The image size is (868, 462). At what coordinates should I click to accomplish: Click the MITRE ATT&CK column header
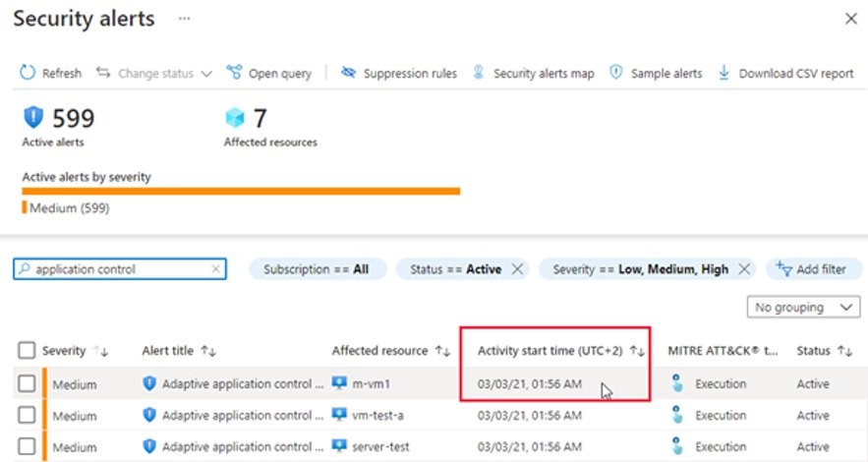tap(722, 351)
